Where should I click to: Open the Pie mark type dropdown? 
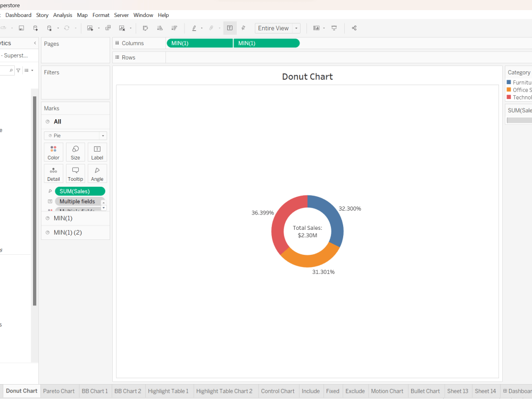102,136
